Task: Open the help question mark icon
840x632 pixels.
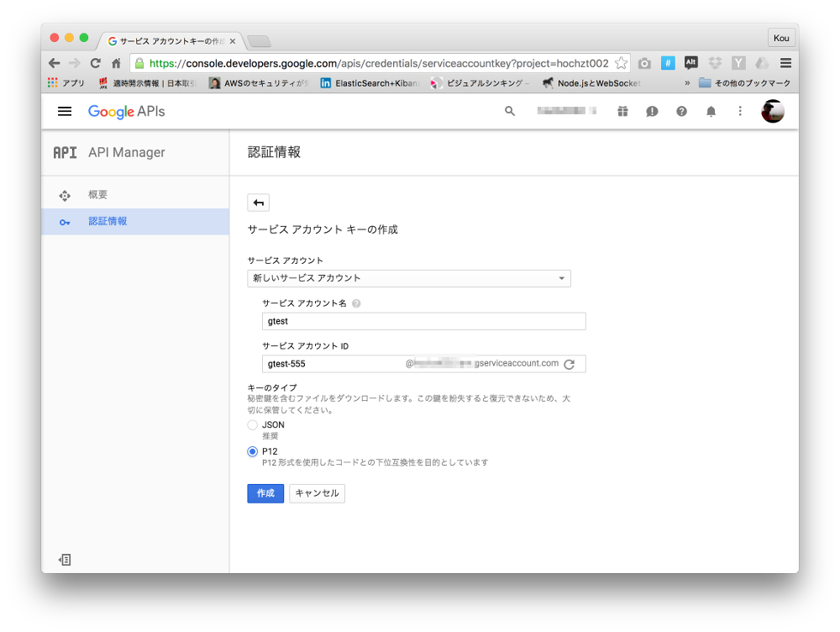Action: coord(681,111)
